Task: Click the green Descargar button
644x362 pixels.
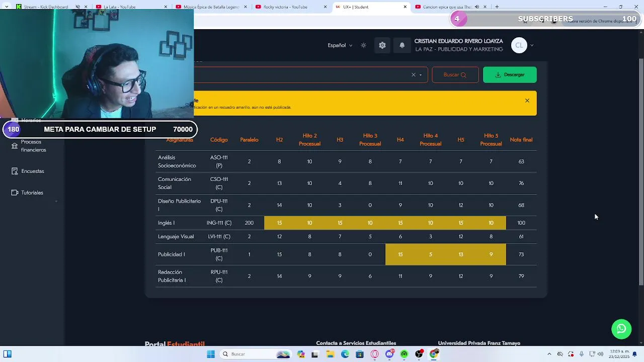Action: pyautogui.click(x=510, y=75)
